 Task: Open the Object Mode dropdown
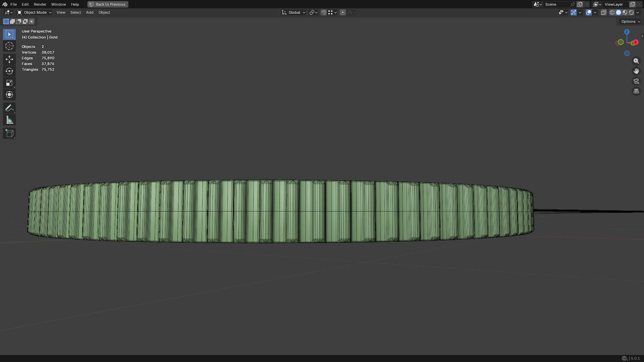coord(34,12)
